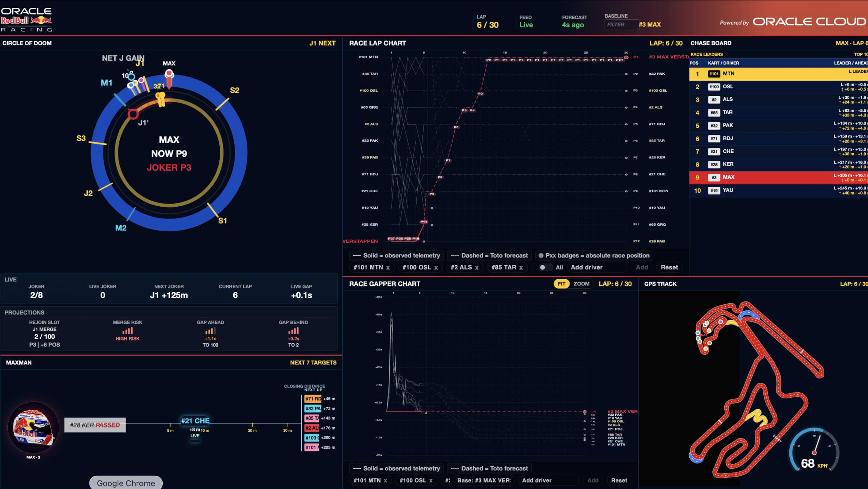Viewport: 868px width, 489px height.
Task: Click Add driver field in Race Gapper Chart
Action: point(549,481)
